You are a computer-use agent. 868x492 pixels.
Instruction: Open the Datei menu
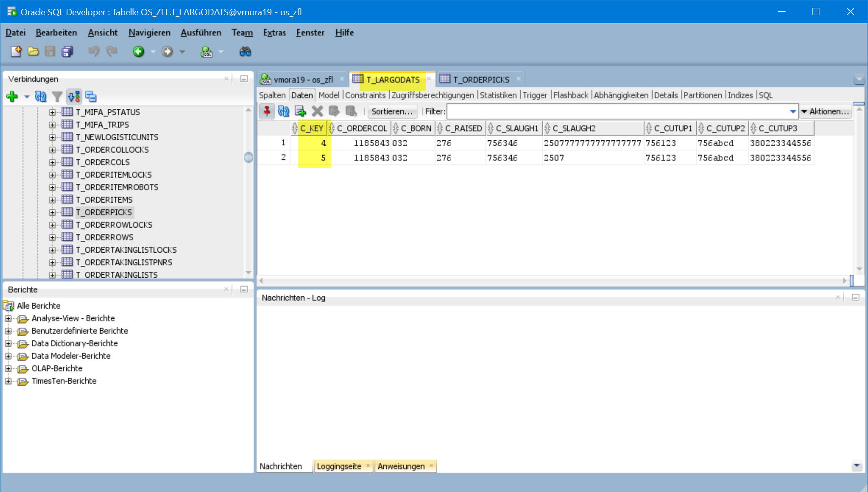(x=16, y=32)
